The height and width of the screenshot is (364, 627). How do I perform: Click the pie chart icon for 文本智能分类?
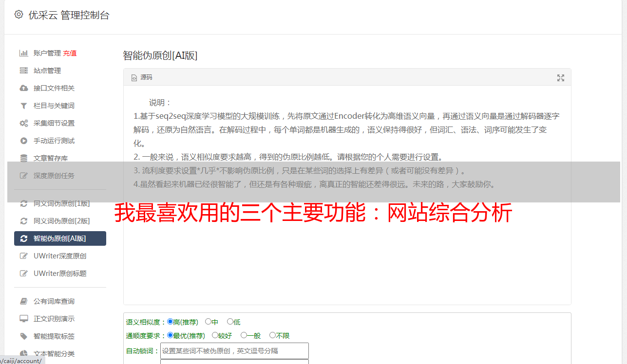(x=23, y=354)
